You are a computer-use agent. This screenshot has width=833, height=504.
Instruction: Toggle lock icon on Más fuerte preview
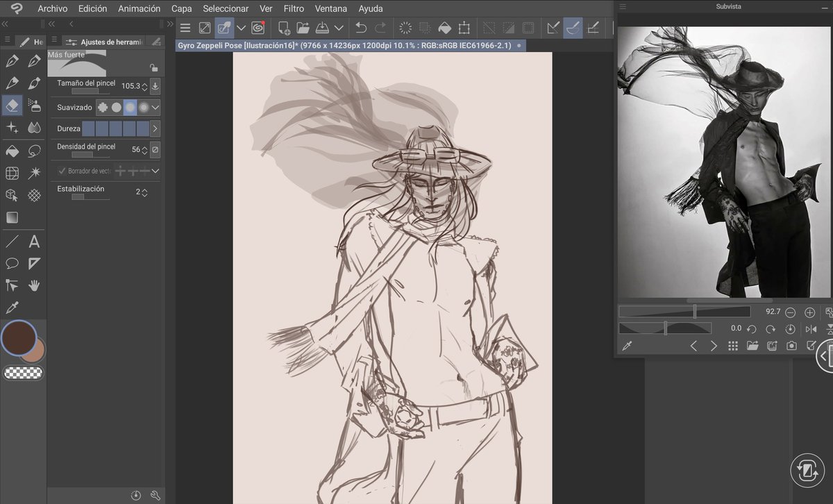point(153,68)
